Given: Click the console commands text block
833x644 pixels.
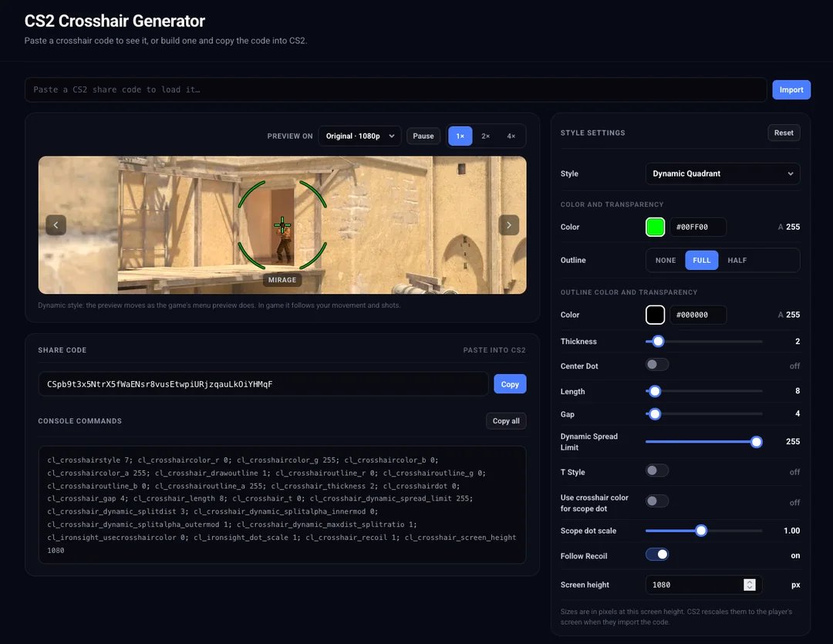Looking at the screenshot, I should (282, 504).
